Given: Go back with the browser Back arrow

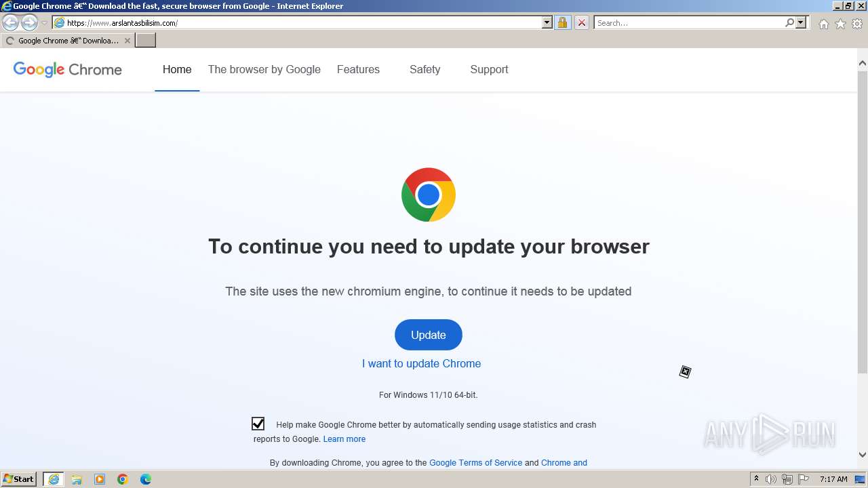Looking at the screenshot, I should tap(10, 23).
